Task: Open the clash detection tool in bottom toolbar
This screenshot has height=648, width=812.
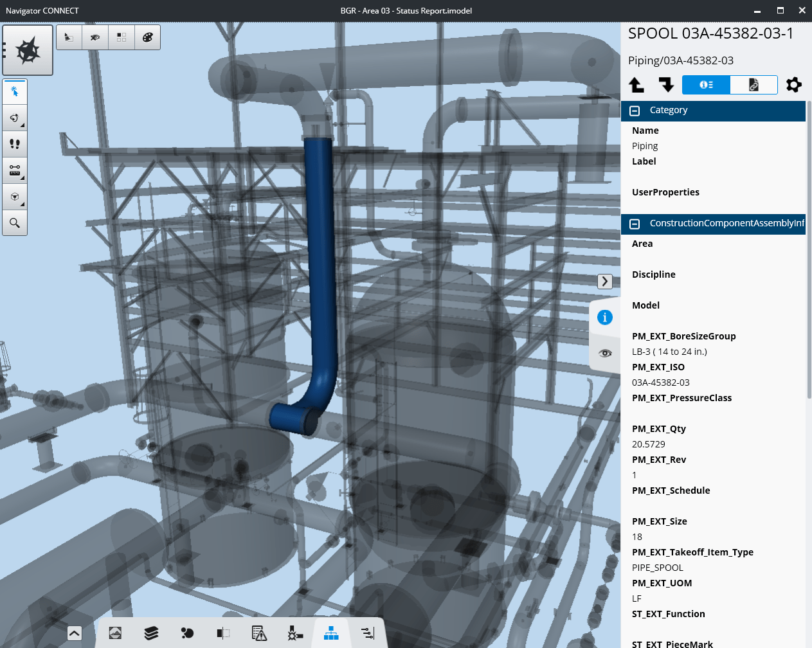Action: tap(295, 633)
